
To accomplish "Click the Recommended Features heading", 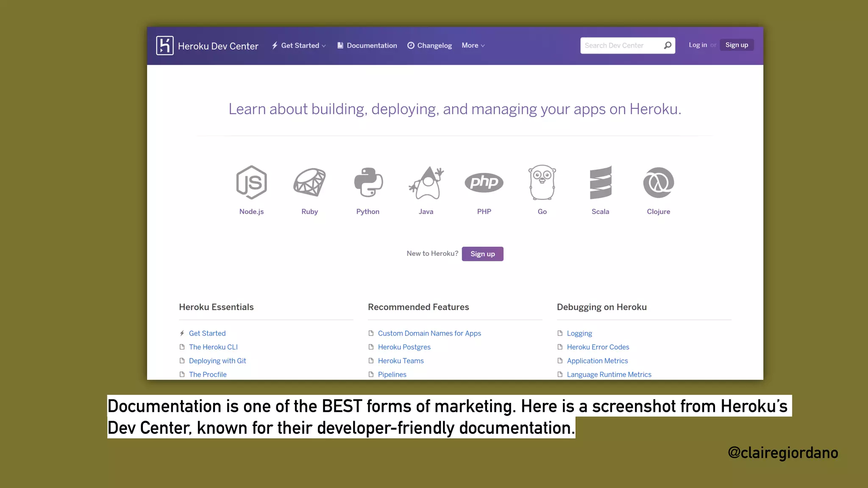I will (x=418, y=307).
